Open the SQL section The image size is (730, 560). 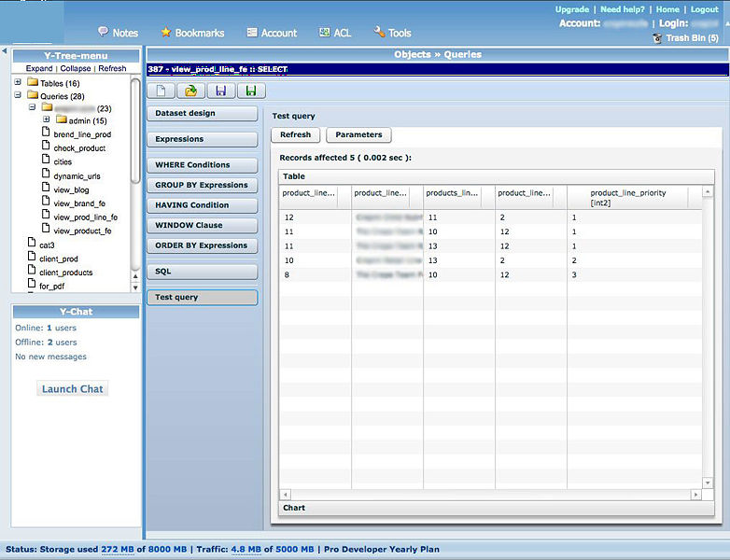pos(202,272)
